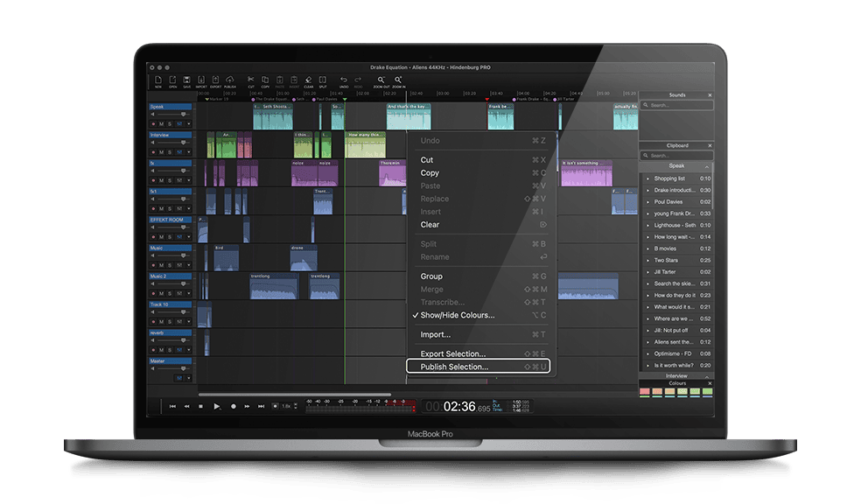Jump to start with skip-back button
The height and width of the screenshot is (504, 861).
tap(172, 406)
